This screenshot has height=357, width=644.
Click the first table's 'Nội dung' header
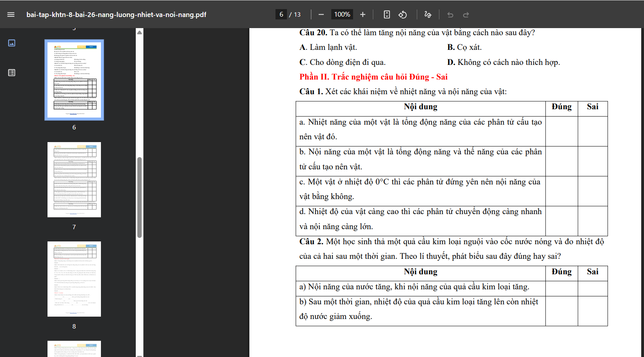(420, 106)
